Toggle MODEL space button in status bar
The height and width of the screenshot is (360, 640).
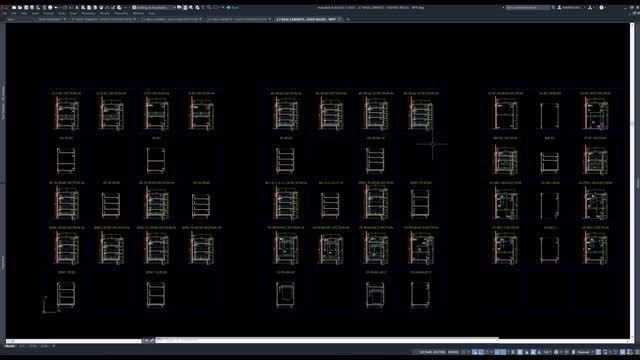pos(453,352)
